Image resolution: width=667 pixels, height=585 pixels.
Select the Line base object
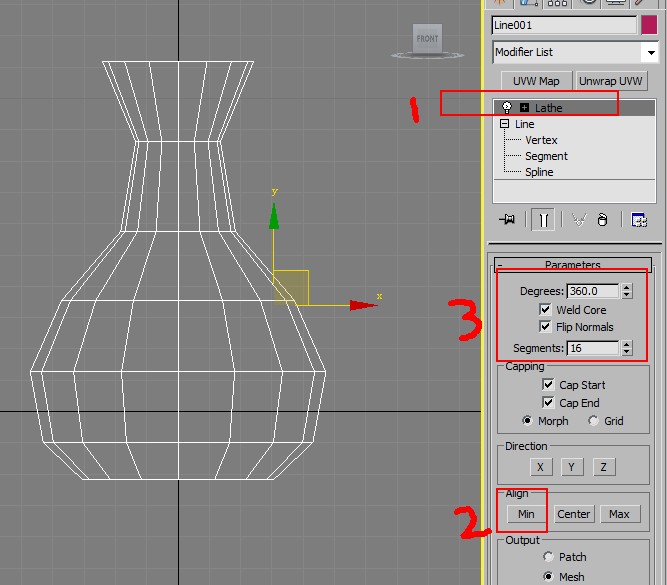524,124
